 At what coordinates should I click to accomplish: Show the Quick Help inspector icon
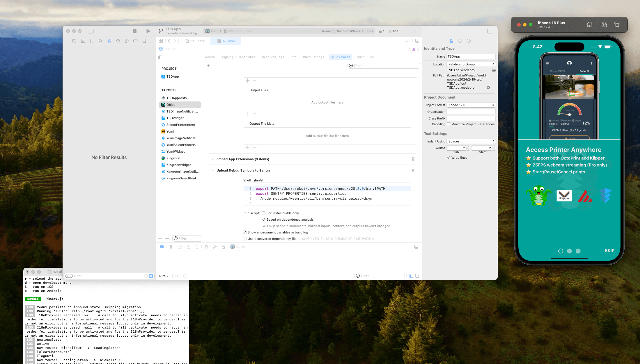pos(469,41)
